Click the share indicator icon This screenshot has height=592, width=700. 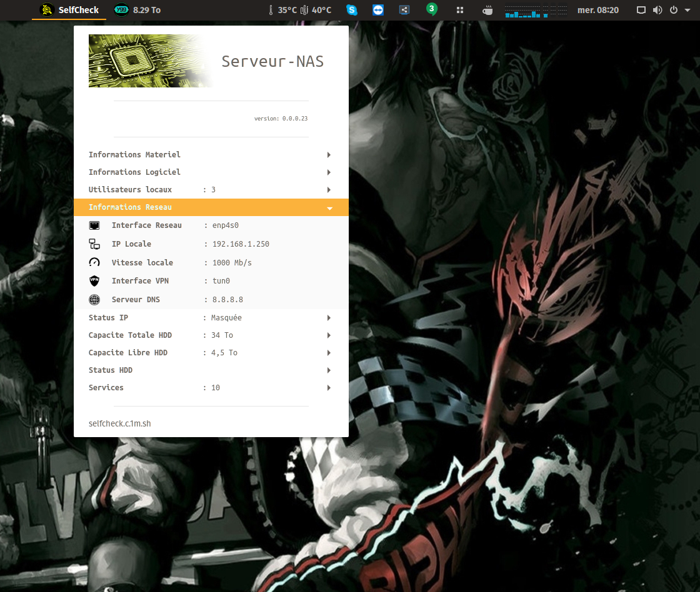coord(404,10)
